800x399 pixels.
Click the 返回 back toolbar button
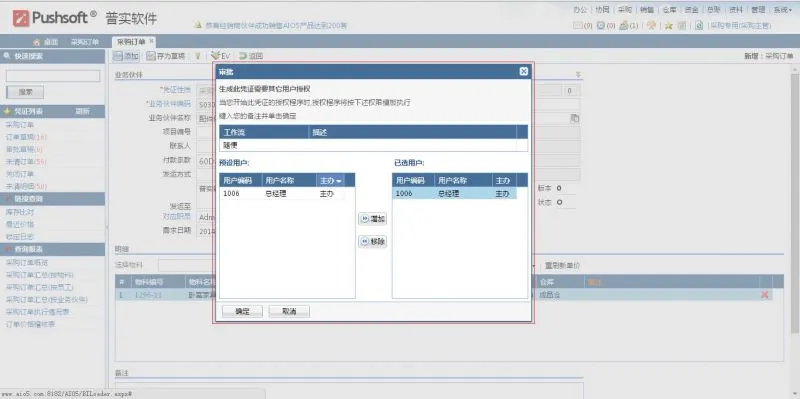pos(251,56)
